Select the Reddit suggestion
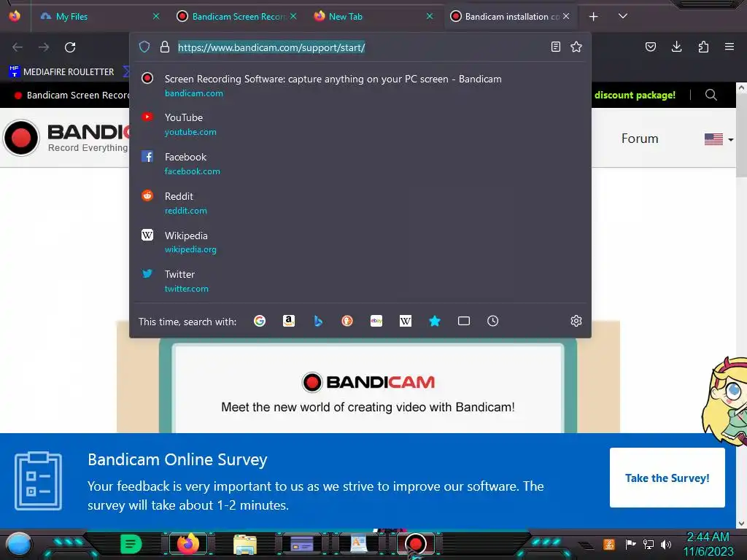This screenshot has height=560, width=747. (360, 203)
